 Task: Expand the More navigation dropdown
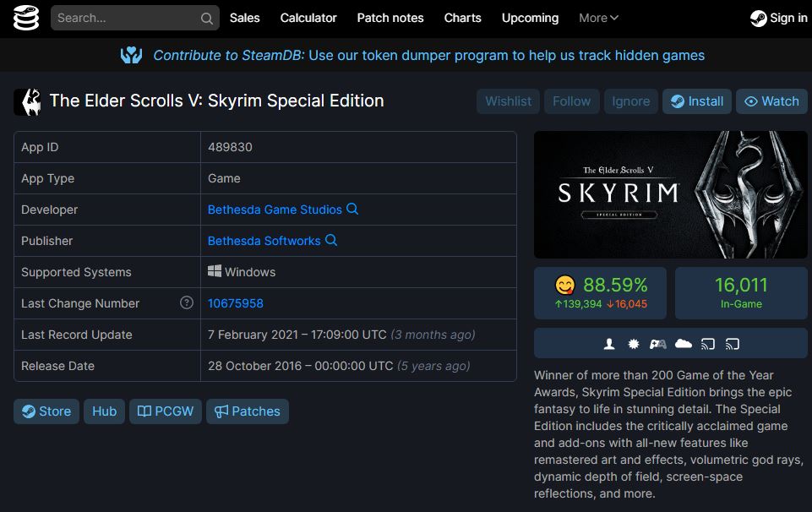598,18
